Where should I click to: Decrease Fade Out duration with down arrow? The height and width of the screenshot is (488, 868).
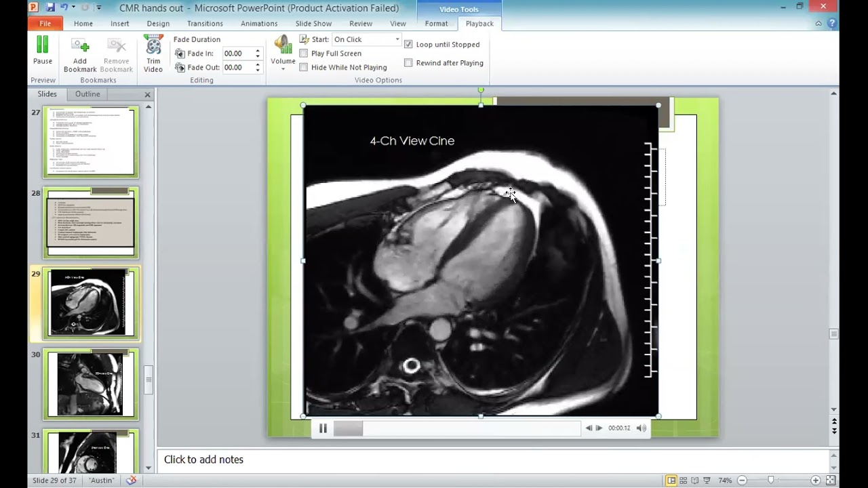[x=258, y=70]
